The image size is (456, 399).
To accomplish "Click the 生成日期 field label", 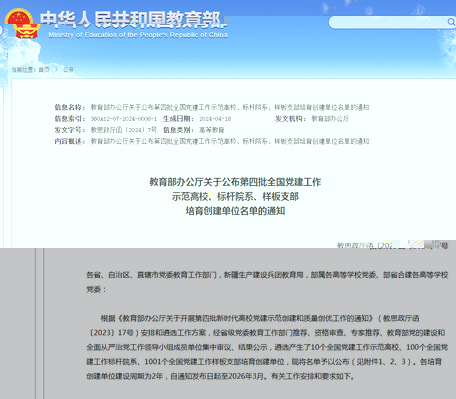I will [178, 119].
